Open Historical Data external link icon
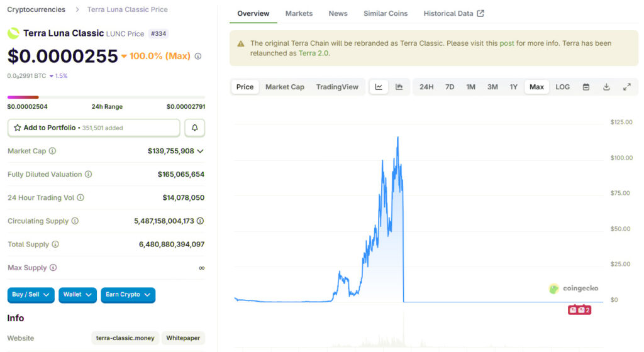This screenshot has height=352, width=644. click(480, 14)
